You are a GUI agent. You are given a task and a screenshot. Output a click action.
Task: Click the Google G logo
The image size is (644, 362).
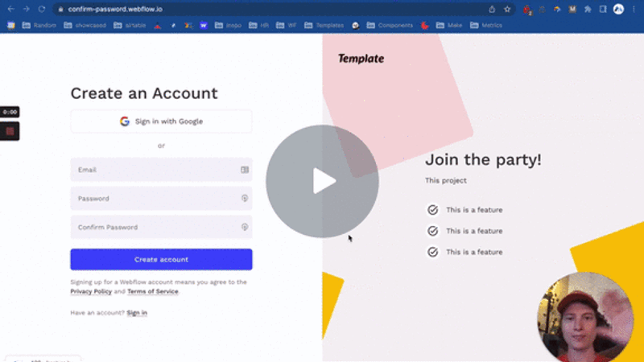[125, 121]
